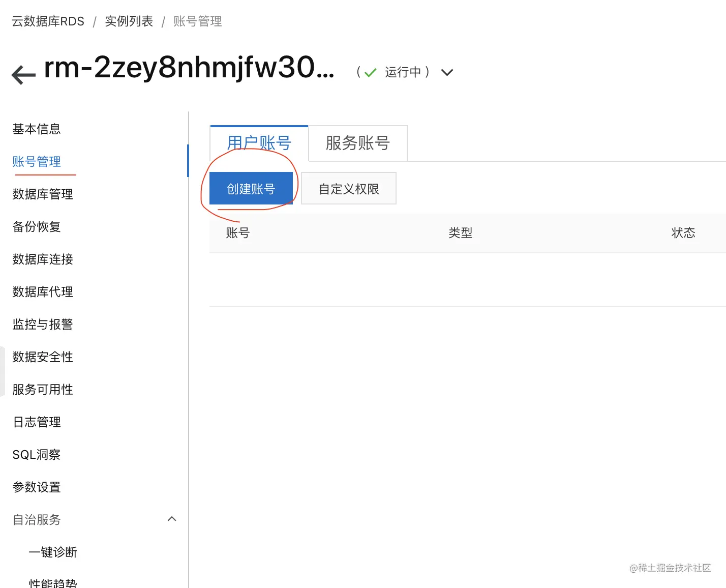Click the 自定义权限 button
The height and width of the screenshot is (588, 726).
[349, 189]
